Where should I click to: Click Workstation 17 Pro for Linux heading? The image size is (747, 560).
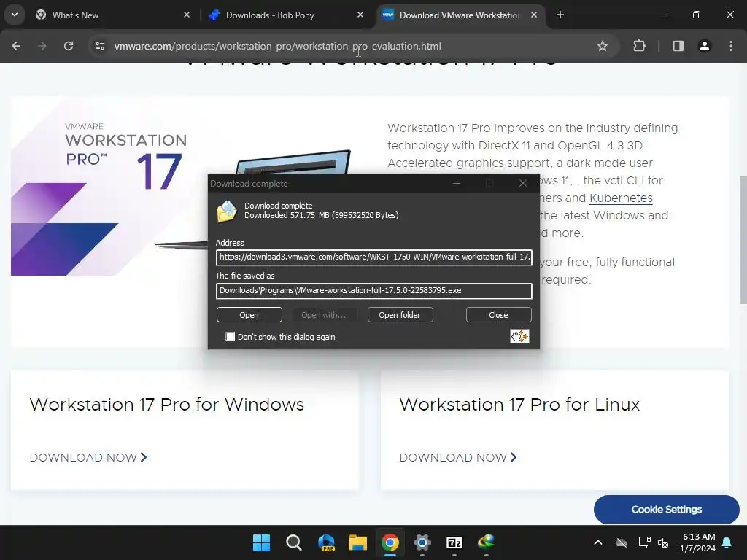click(x=519, y=404)
